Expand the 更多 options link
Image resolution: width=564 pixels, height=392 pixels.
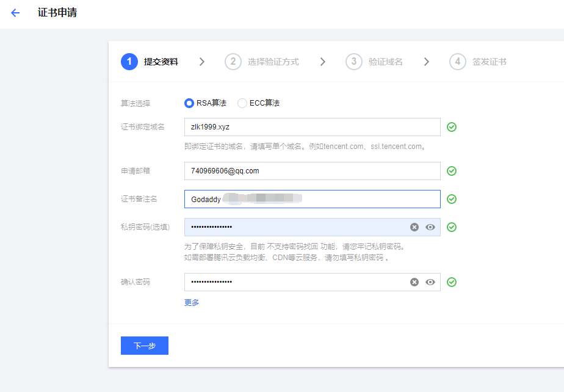(x=192, y=303)
